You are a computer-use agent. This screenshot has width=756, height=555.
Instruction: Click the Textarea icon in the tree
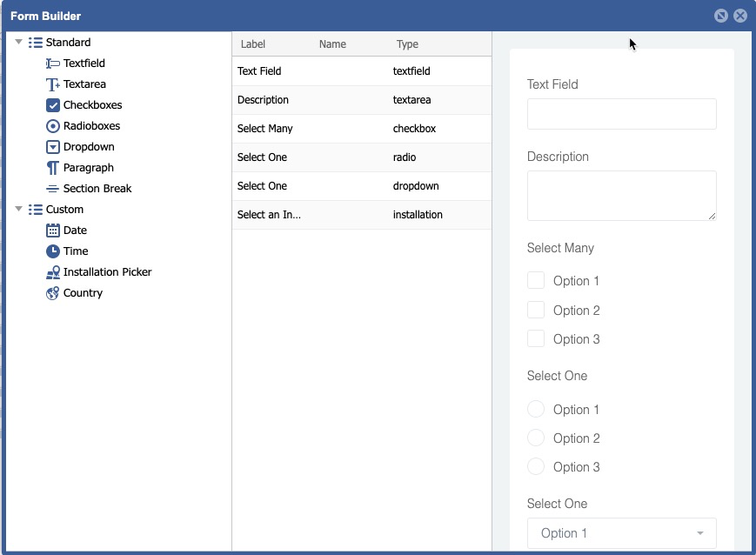53,84
